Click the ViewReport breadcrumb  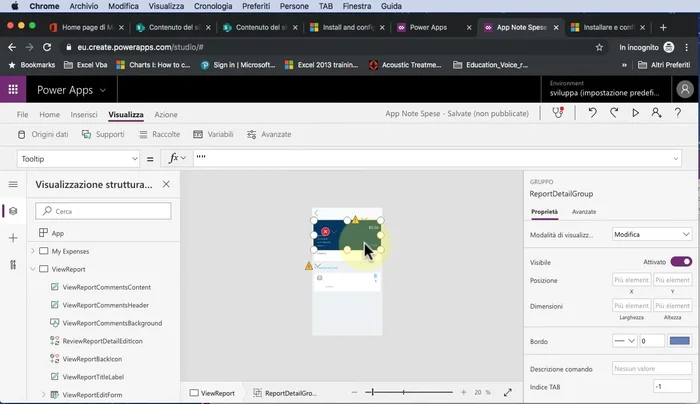tap(212, 393)
